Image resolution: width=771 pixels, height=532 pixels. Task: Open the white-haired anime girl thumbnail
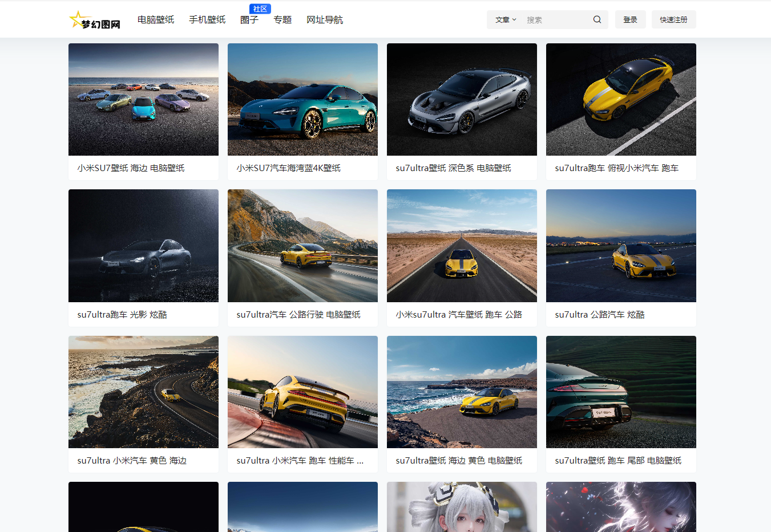pos(462,507)
